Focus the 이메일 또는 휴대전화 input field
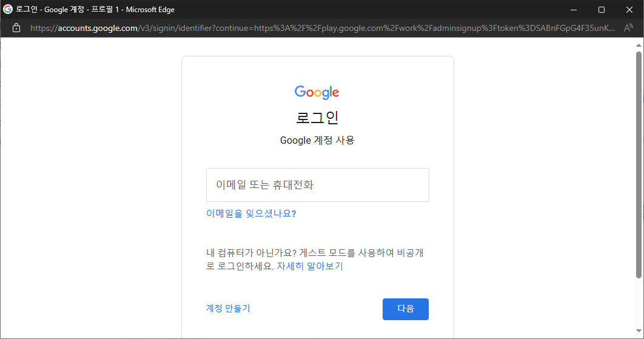The width and height of the screenshot is (644, 339). point(318,185)
